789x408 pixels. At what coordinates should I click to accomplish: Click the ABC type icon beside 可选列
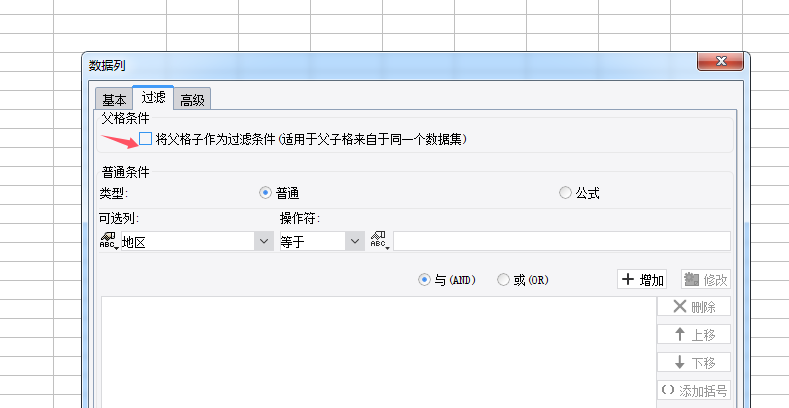point(109,241)
